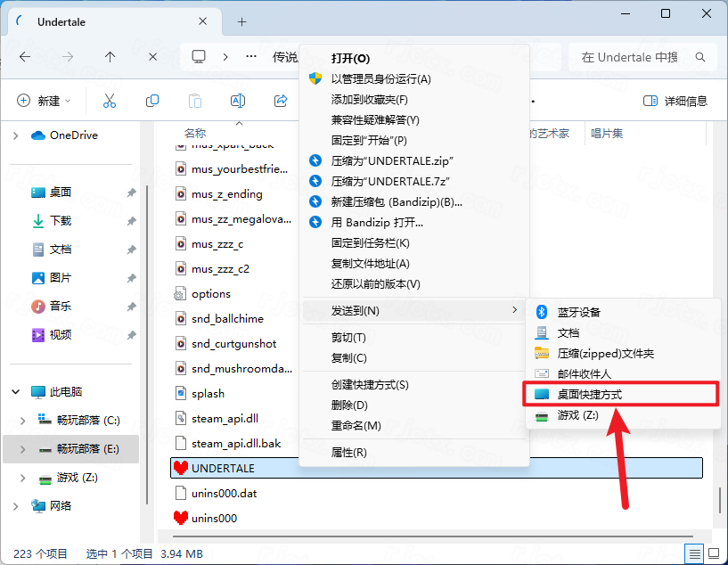Open the 新建 dropdown menu
This screenshot has width=728, height=565.
click(44, 101)
